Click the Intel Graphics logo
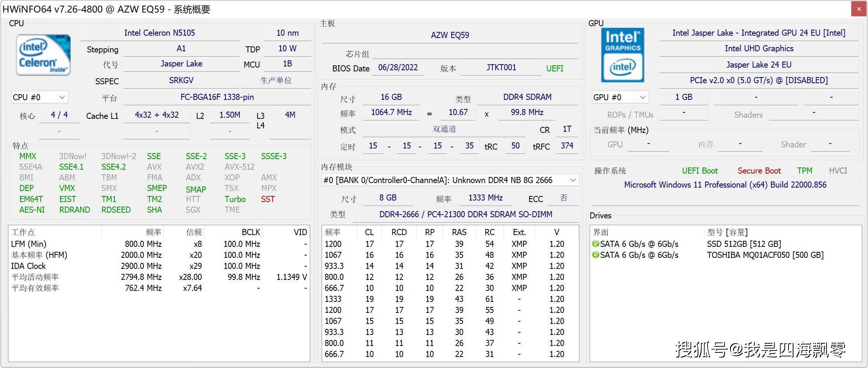The width and height of the screenshot is (868, 368). click(622, 55)
